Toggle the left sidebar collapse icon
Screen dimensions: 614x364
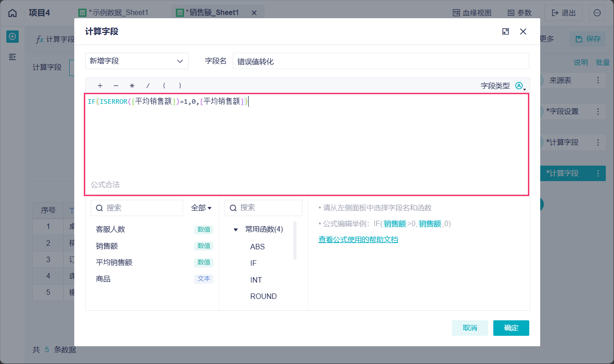pos(12,57)
